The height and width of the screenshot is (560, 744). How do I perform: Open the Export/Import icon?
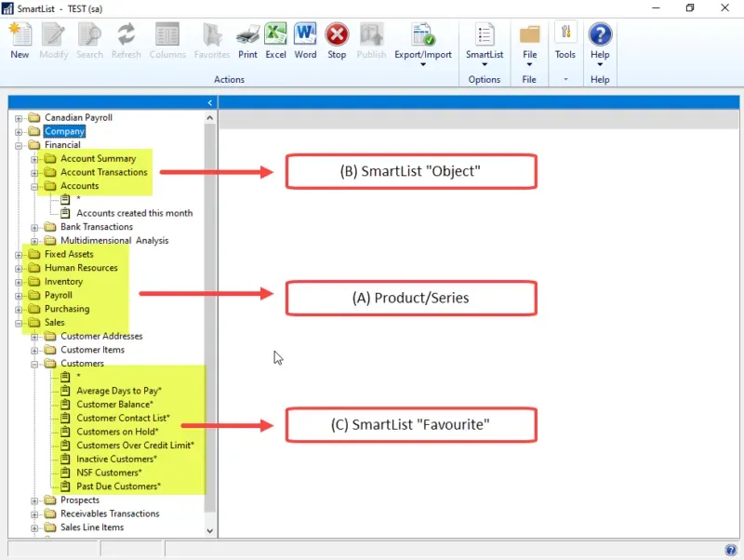pyautogui.click(x=423, y=34)
